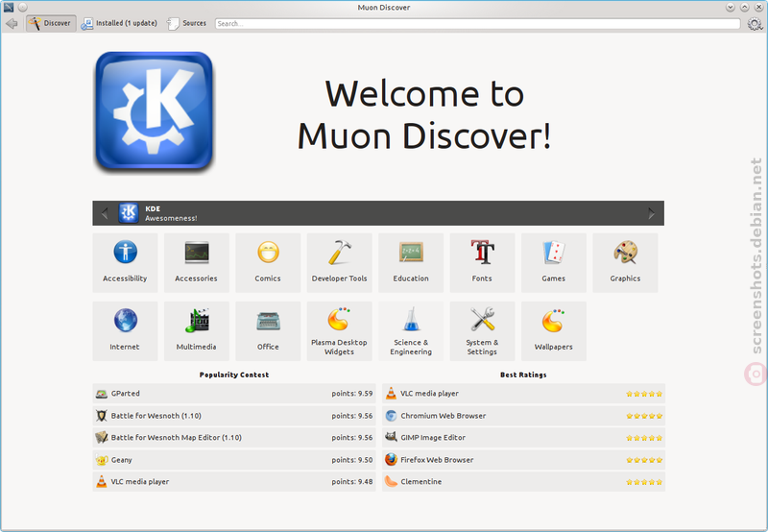Viewport: 768px width, 532px height.
Task: Switch to Installed (1 update) tab
Action: pyautogui.click(x=119, y=23)
